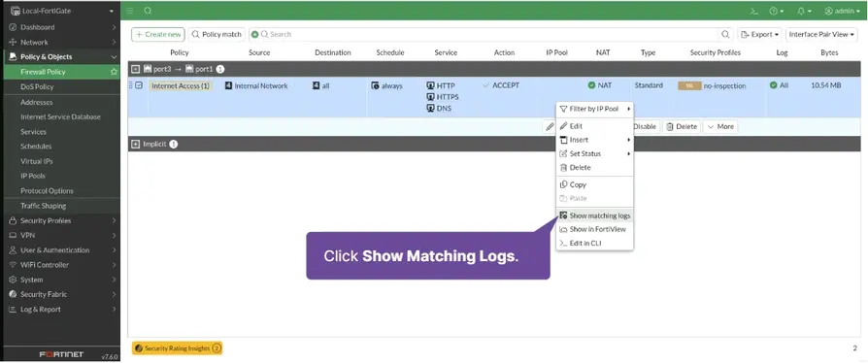
Task: Open the global search magnifier in header
Action: 148,11
